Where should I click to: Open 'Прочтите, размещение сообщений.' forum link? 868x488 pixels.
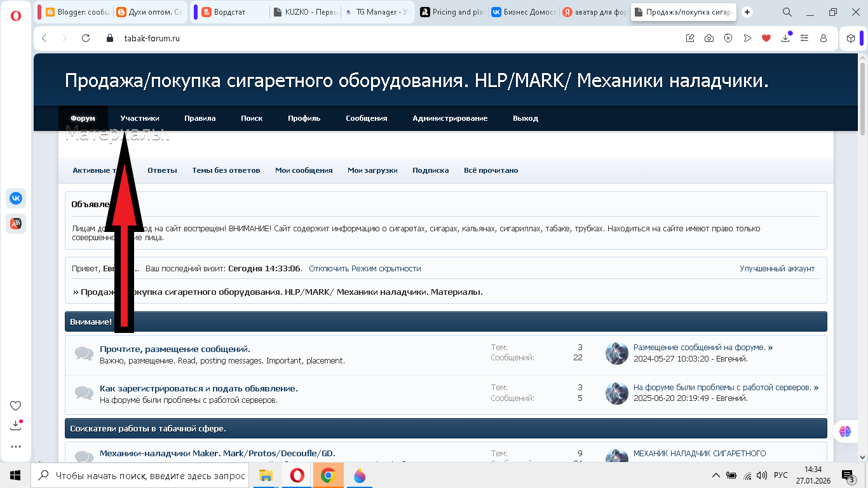coord(175,349)
